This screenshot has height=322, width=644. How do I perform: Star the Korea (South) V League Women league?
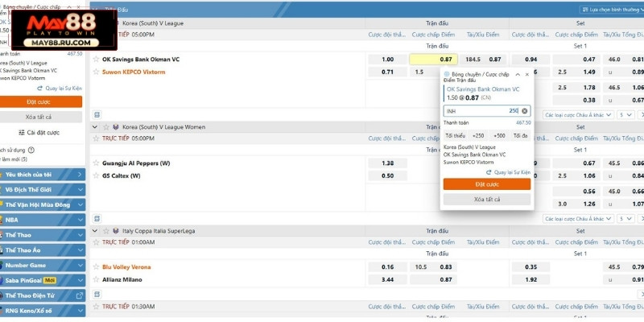coord(105,127)
